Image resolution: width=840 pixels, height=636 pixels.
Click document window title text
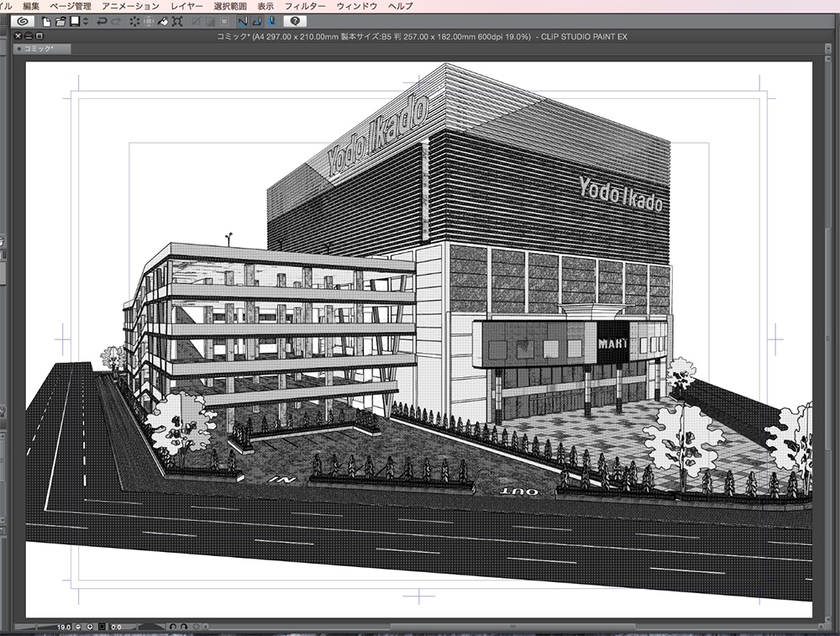coord(422,36)
